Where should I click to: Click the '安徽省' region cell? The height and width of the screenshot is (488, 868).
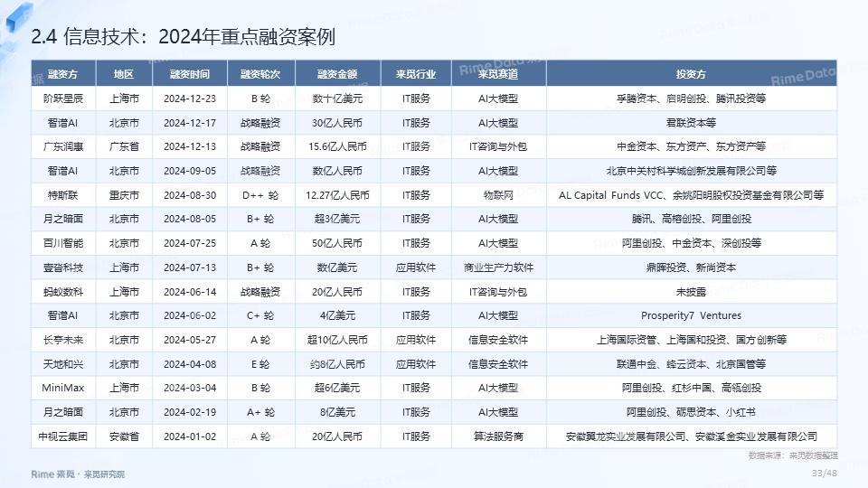pos(124,437)
